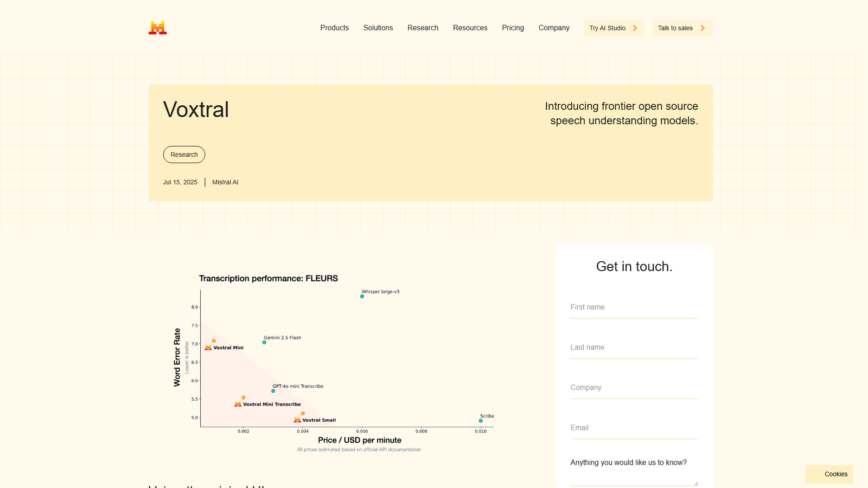The height and width of the screenshot is (488, 868).
Task: Click the Scribe data point on the chart
Action: [x=480, y=420]
